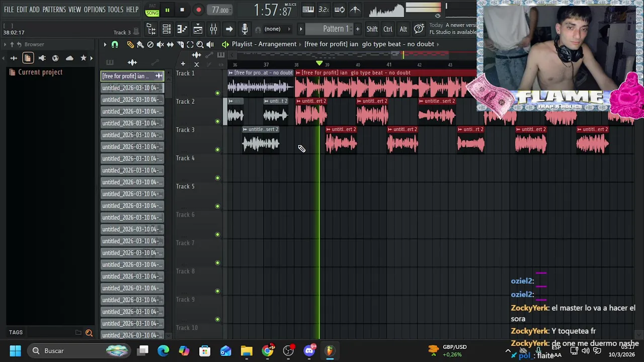Toggle magnet snap in Playlist toolbar
The image size is (644, 362).
pos(115,44)
